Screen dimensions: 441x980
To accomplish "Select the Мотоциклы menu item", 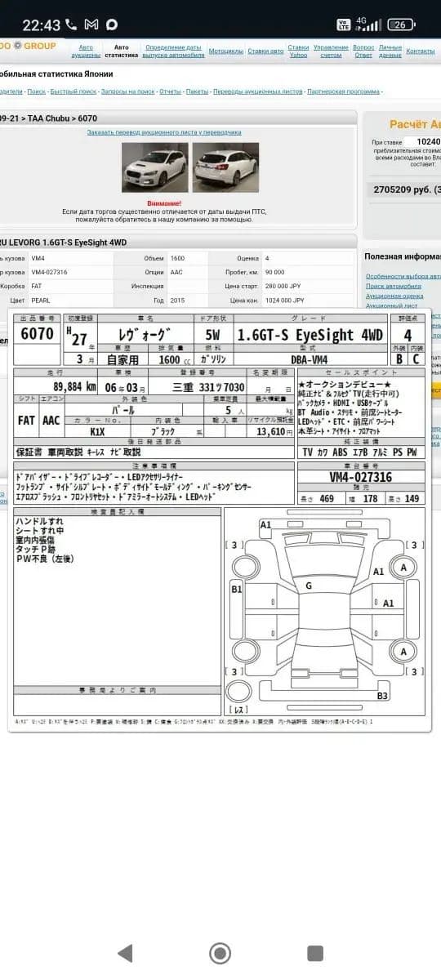I will (226, 51).
